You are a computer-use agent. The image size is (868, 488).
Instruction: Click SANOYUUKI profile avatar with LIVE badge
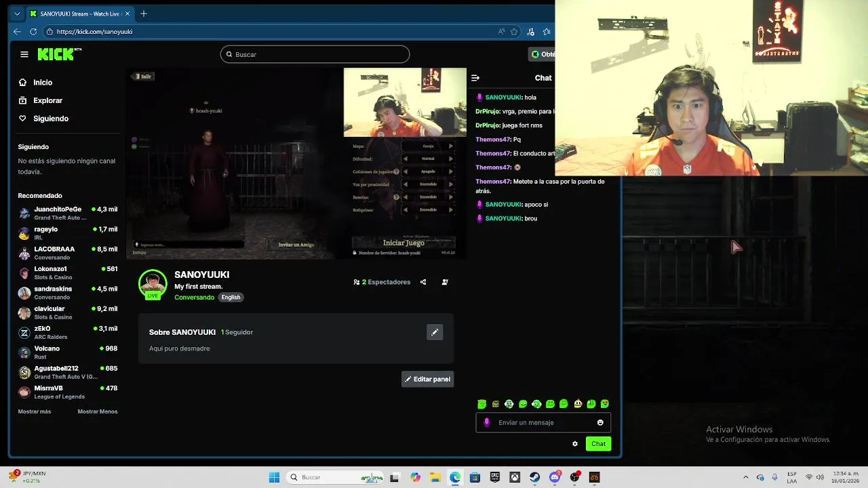(153, 285)
